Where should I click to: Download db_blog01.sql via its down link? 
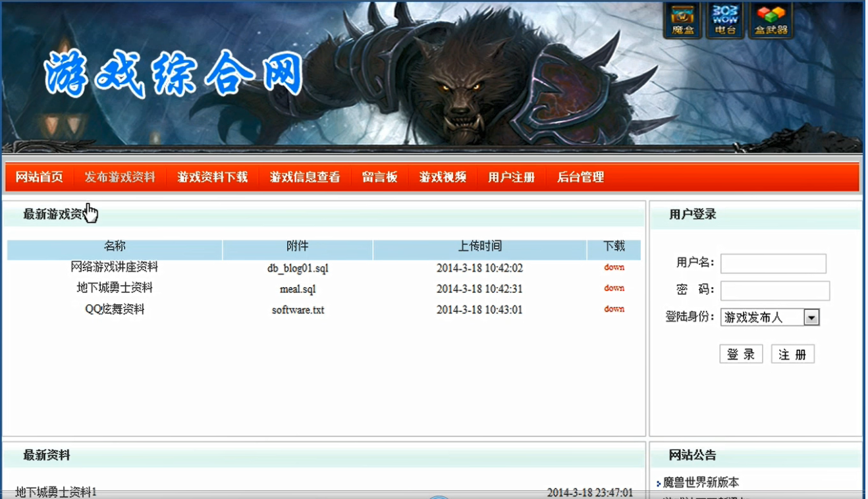tap(614, 267)
